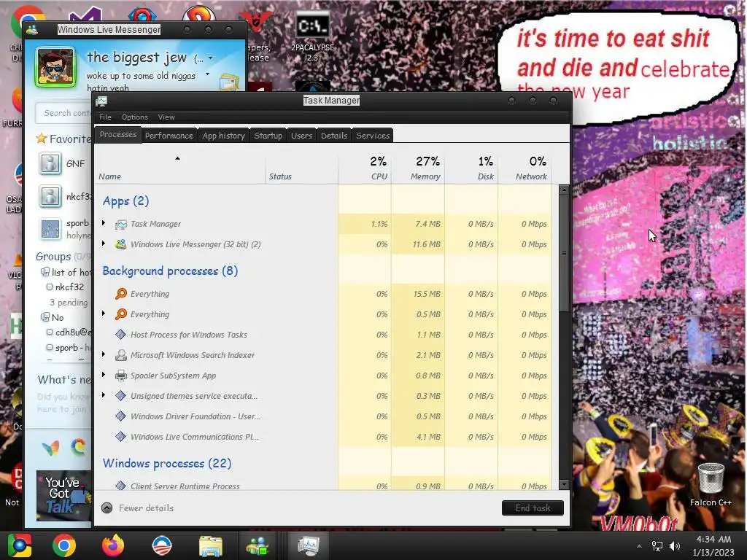Expand the Windows Live Messenger process row
The height and width of the screenshot is (560, 747).
[x=104, y=244]
